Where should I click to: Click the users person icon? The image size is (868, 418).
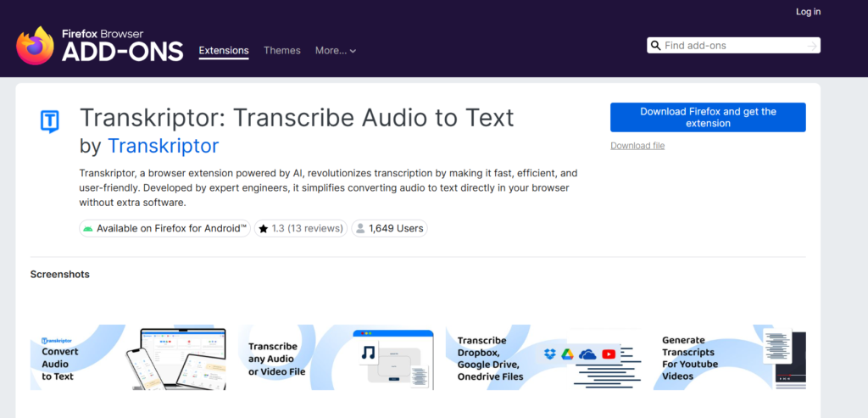pyautogui.click(x=360, y=229)
